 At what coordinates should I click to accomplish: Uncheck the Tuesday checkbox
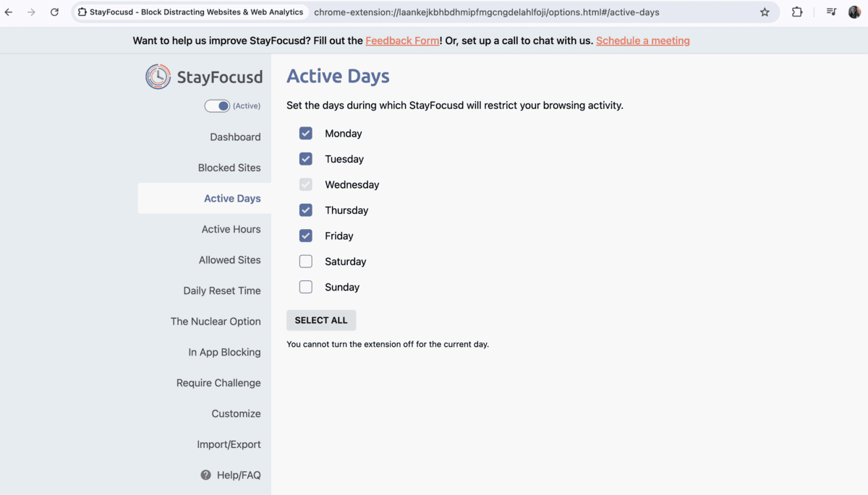(x=306, y=159)
